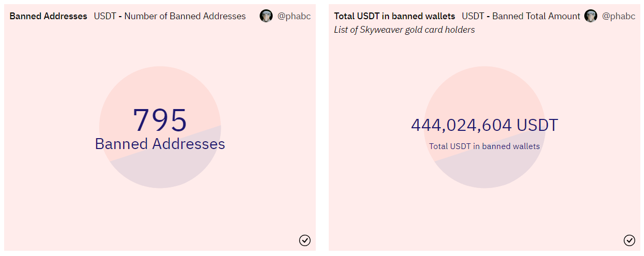Visit @phabc profile from right panel

(x=619, y=16)
